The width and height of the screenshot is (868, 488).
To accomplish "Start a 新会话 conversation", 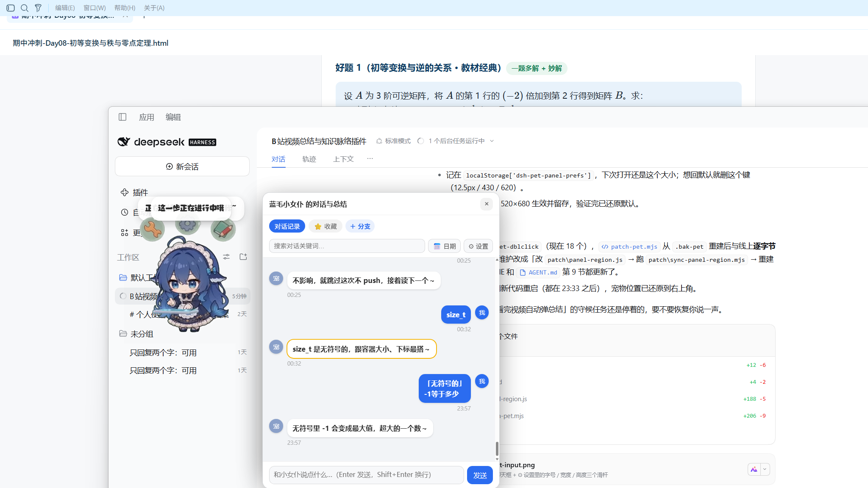I will [x=182, y=166].
